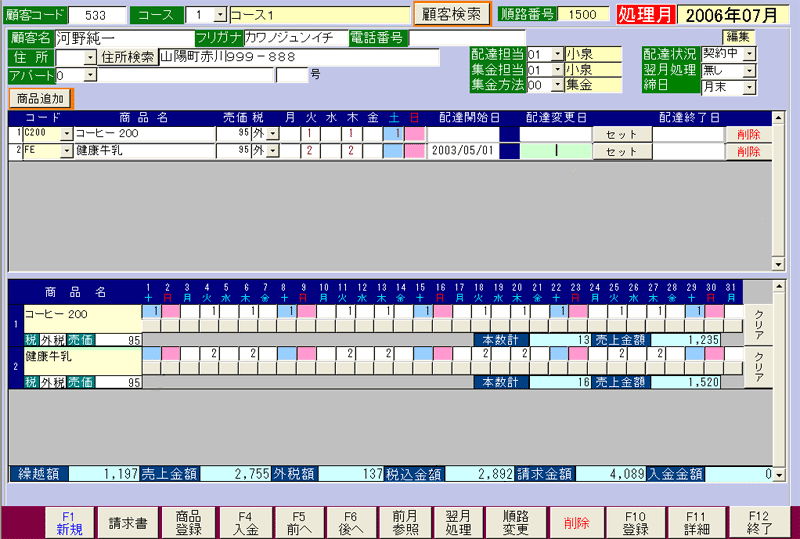Open tax dropdown for コーヒー 200 row

(x=272, y=134)
